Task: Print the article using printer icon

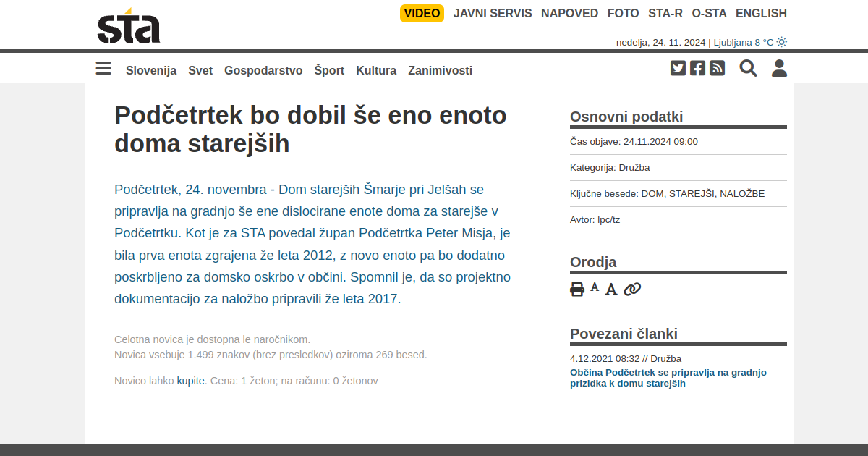Action: pos(577,290)
